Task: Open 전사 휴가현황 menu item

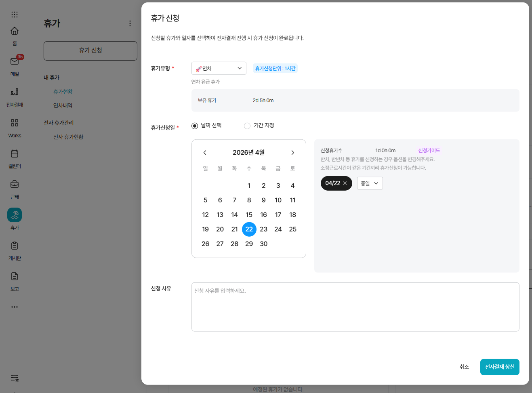Action: (68, 137)
